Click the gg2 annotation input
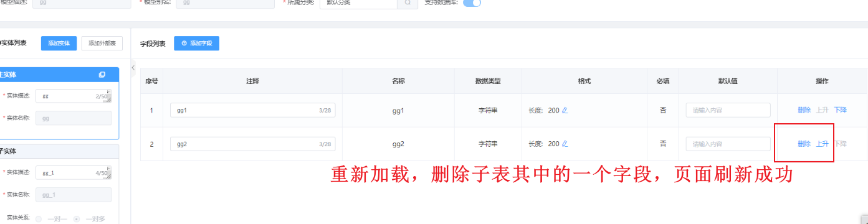The width and height of the screenshot is (868, 224). click(x=252, y=144)
